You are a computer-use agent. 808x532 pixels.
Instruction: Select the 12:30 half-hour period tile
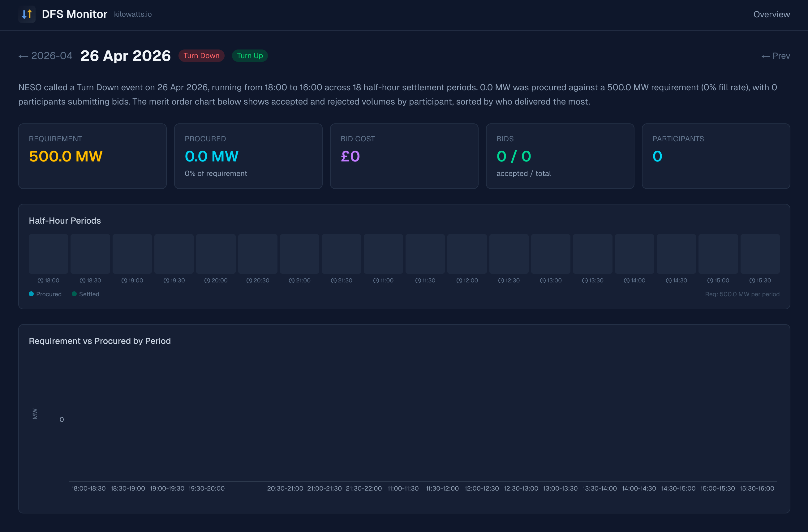tap(509, 254)
